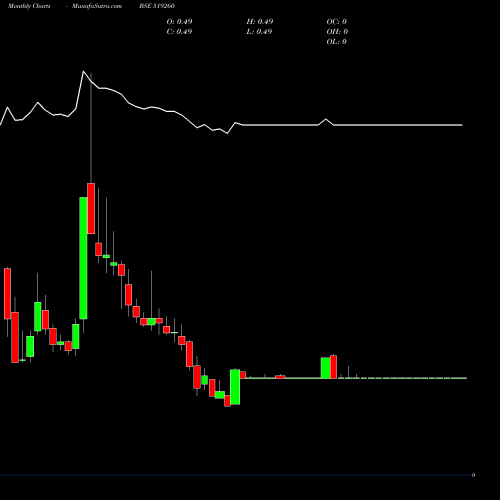
Task: Click the MunafaSutra.com label
Action: (x=97, y=6)
